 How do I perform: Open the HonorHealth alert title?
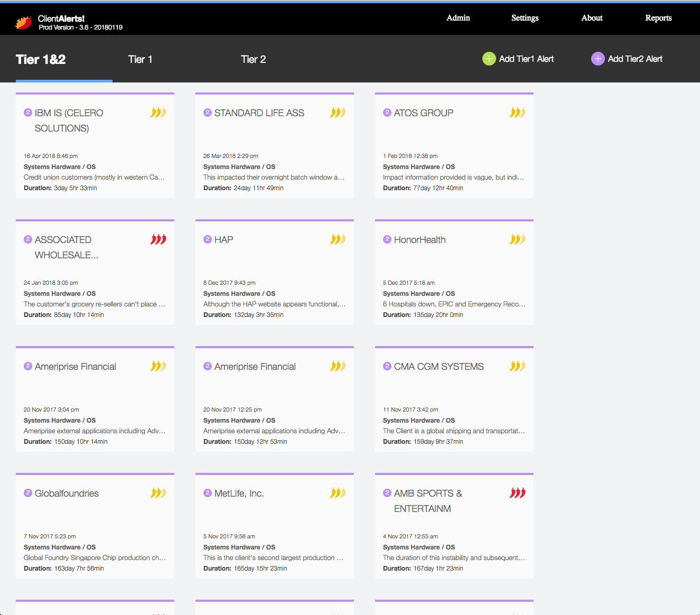tap(420, 240)
